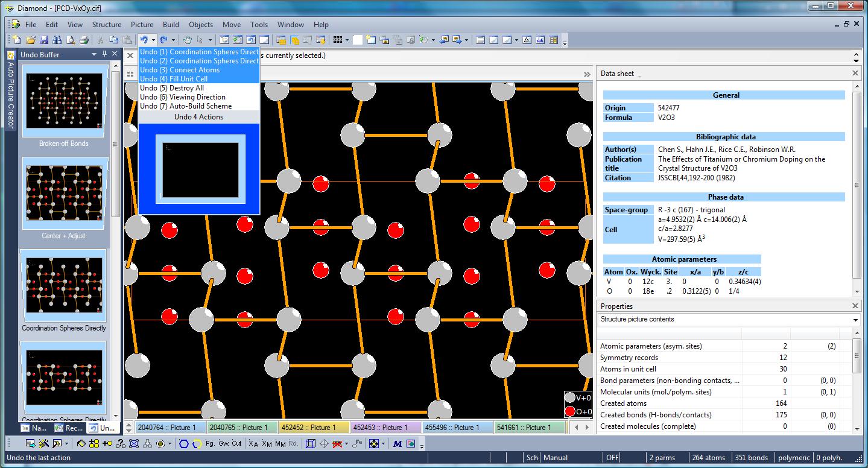Switch to the 452452 :: Picture 1 tab
Viewport: 868px width, 468px height.
click(x=314, y=427)
